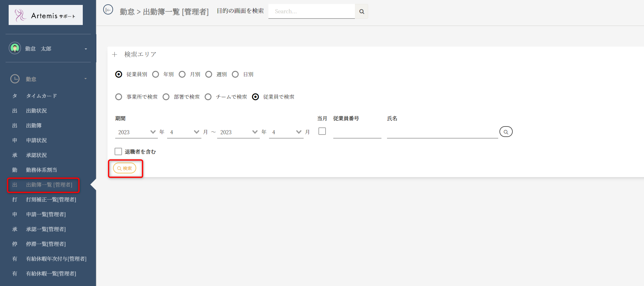644x286 pixels.
Task: Click the round employee lookup magnifier icon
Action: pos(506,132)
